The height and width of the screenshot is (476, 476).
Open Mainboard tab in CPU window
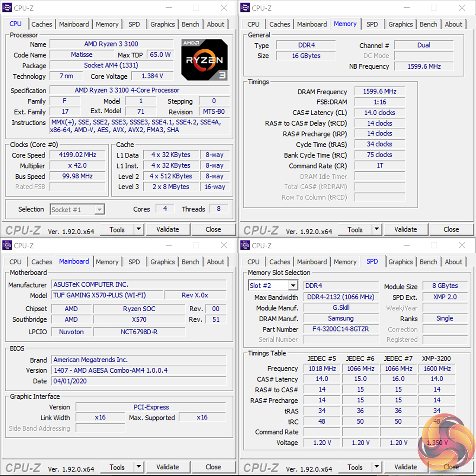point(74,24)
